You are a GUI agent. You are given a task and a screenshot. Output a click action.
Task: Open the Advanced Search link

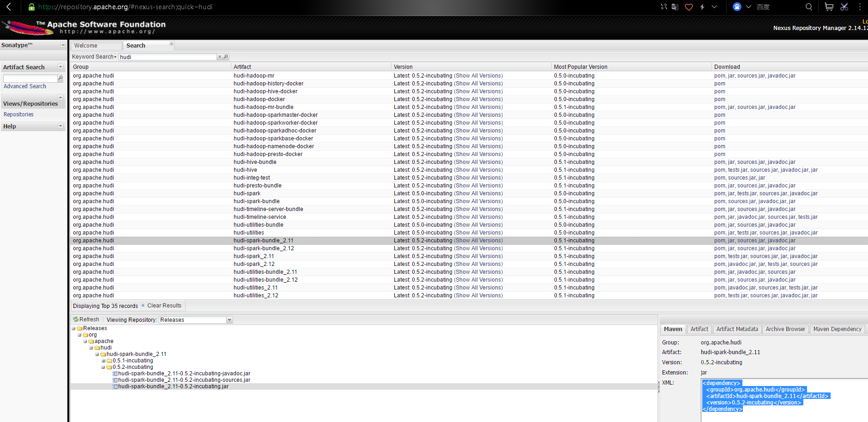pyautogui.click(x=24, y=86)
